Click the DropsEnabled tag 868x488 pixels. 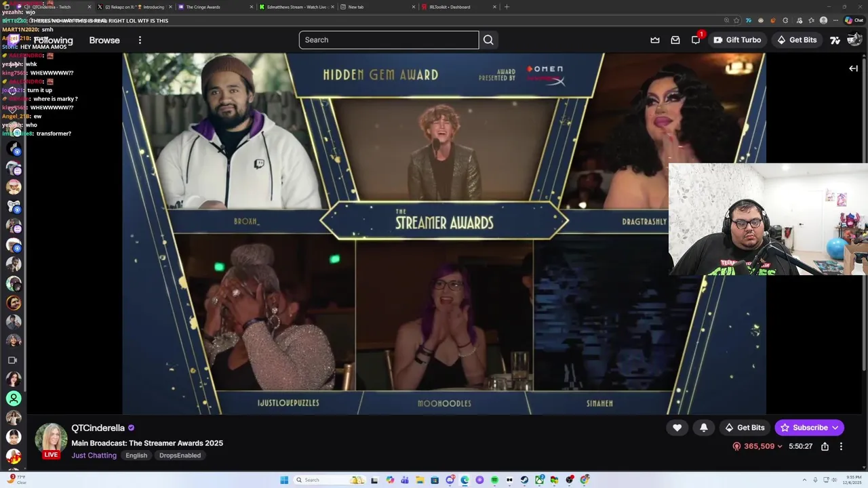pyautogui.click(x=180, y=455)
